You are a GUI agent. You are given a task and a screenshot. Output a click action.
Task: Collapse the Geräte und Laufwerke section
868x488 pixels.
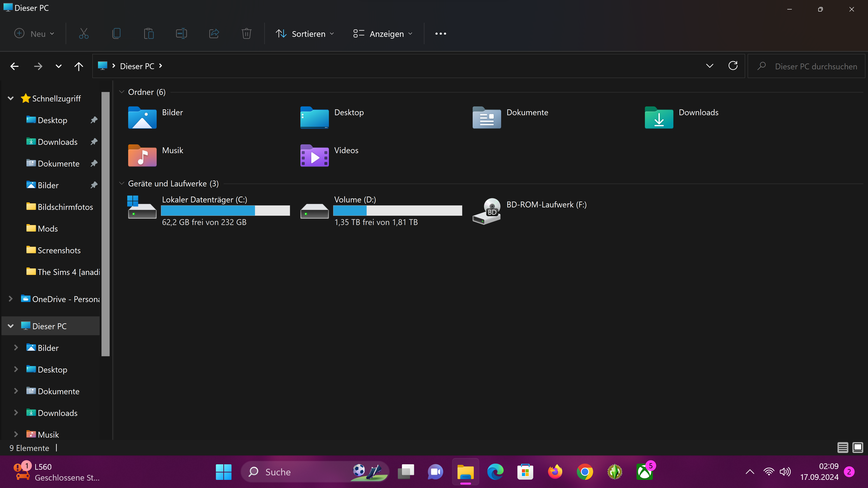tap(122, 183)
